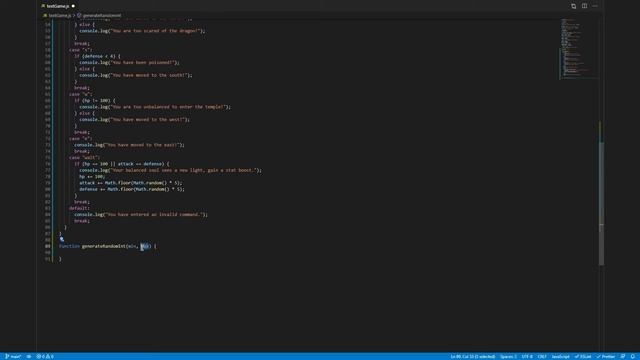Open the More Actions ellipsis menu

595,6
